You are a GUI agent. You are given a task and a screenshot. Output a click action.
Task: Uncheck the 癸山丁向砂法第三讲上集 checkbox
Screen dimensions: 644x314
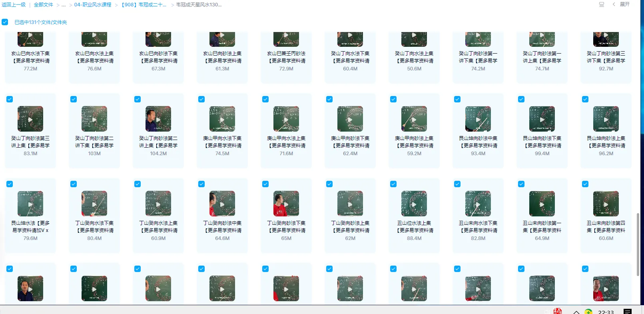(10, 99)
